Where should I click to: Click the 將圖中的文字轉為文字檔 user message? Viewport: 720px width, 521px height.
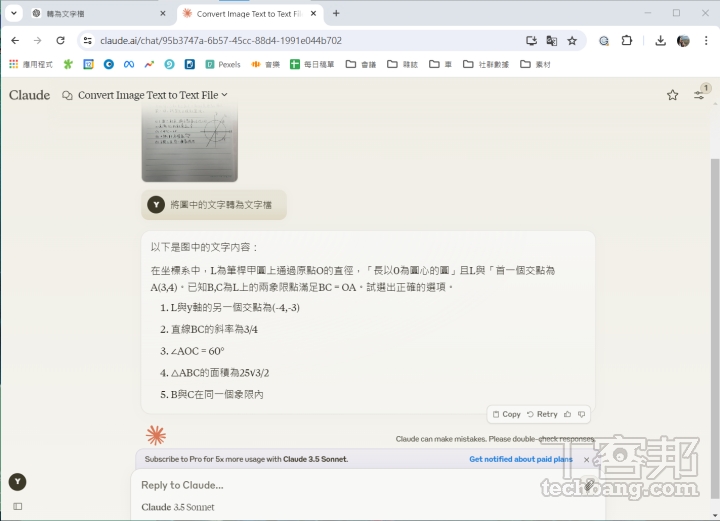click(214, 205)
